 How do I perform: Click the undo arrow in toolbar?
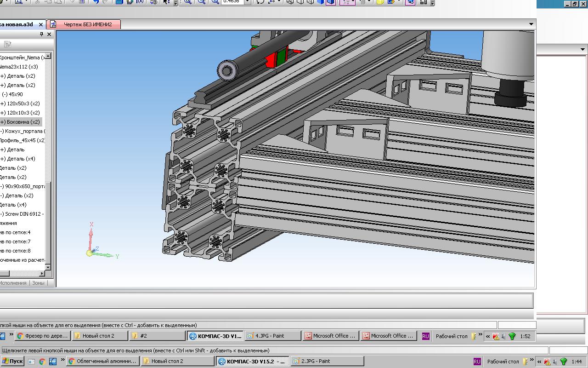pos(96,2)
